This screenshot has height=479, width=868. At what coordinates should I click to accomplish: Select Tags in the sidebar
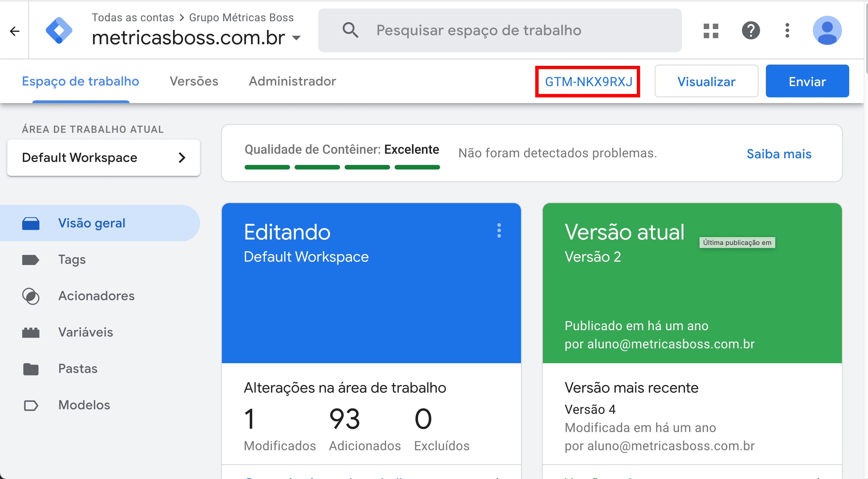(72, 260)
